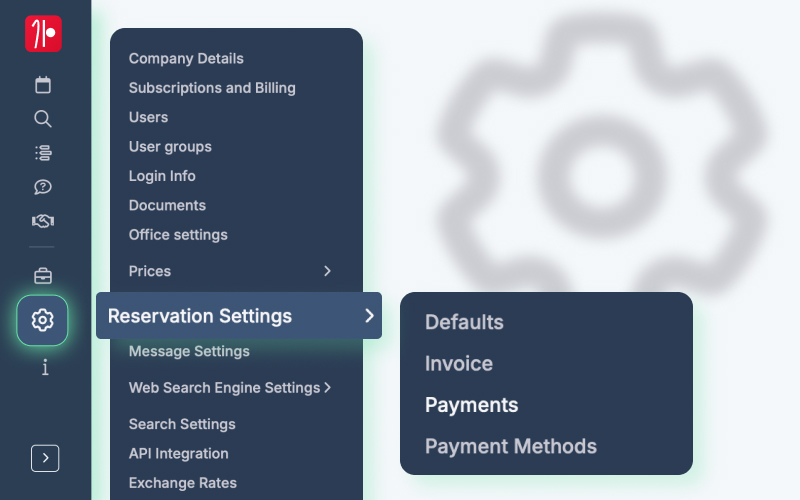Open the Reservation Settings submenu
Screen dimensions: 800x500
click(238, 316)
